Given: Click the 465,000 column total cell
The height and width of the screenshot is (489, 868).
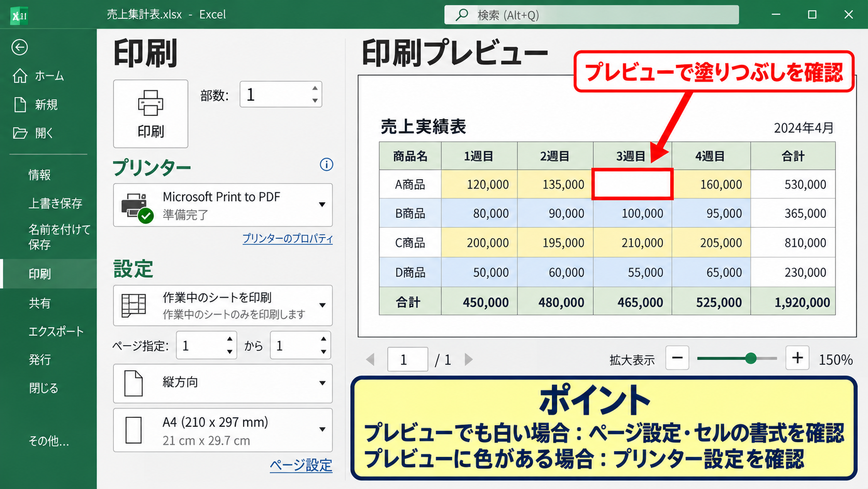Looking at the screenshot, I should point(632,302).
